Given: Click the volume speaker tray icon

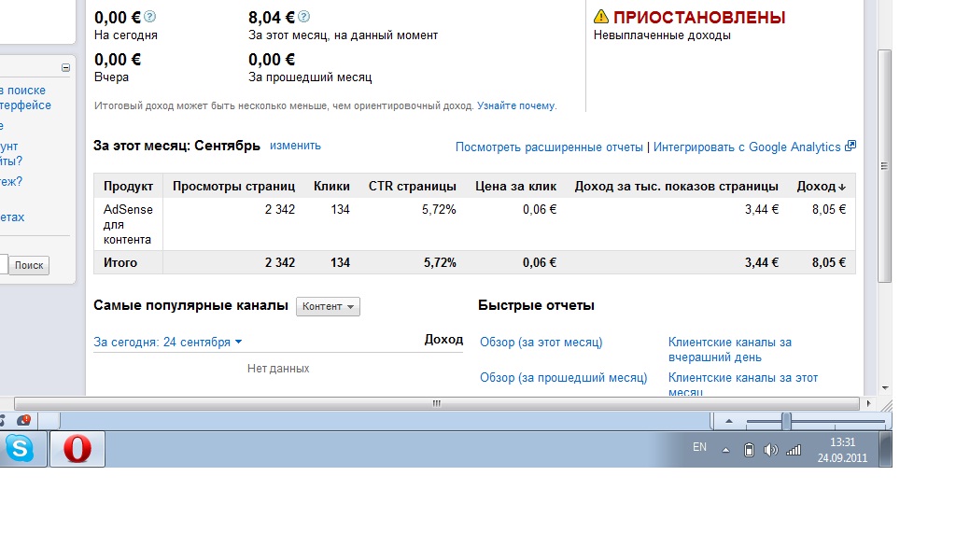Looking at the screenshot, I should pyautogui.click(x=770, y=450).
